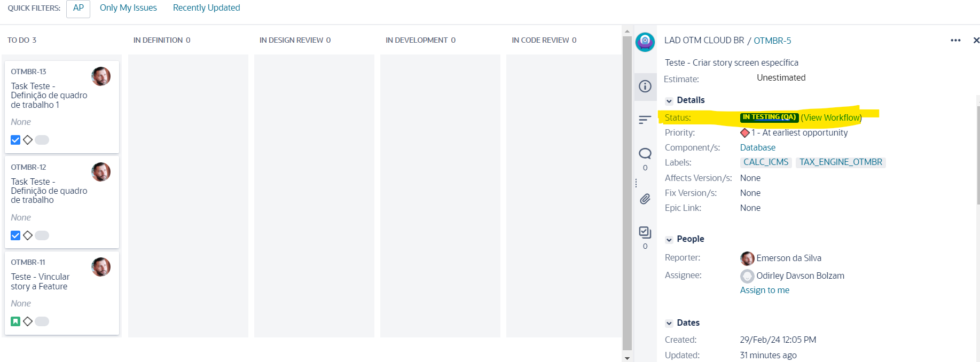Viewport: 980px width, 362px height.
Task: Open the View Workflow link
Action: (831, 117)
